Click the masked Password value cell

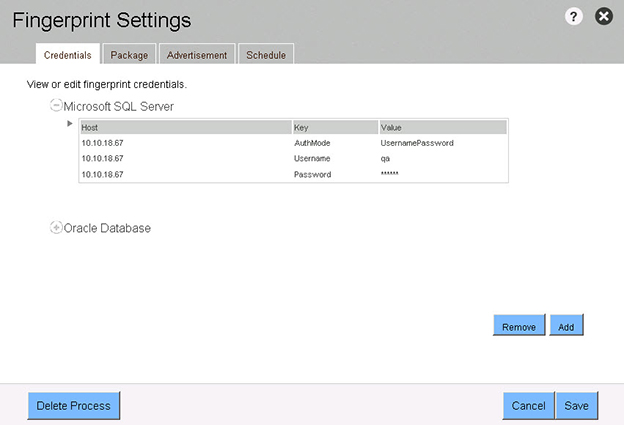(x=390, y=175)
